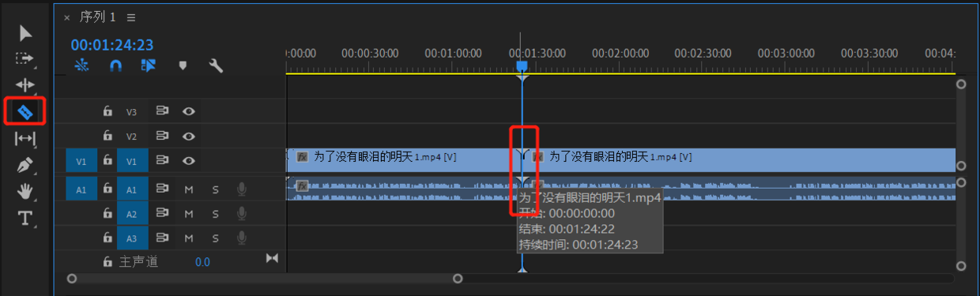
Task: Select the Track Select Forward tool
Action: (25, 59)
